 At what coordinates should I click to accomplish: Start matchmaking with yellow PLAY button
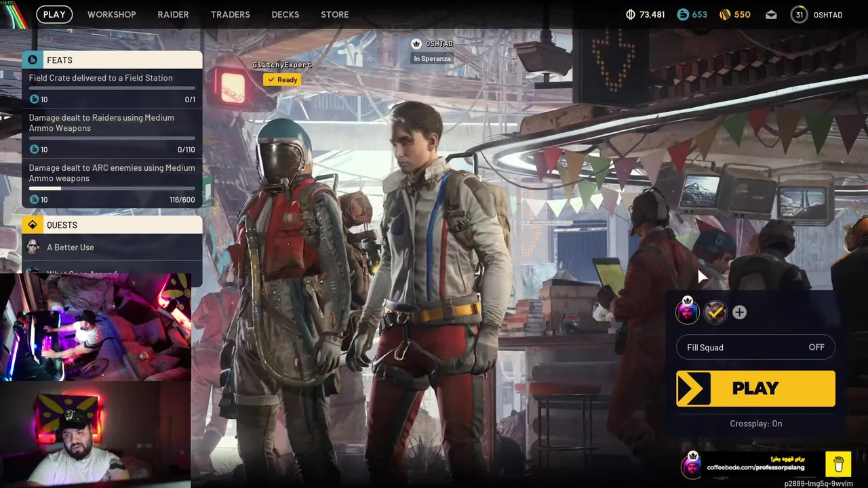pyautogui.click(x=755, y=388)
